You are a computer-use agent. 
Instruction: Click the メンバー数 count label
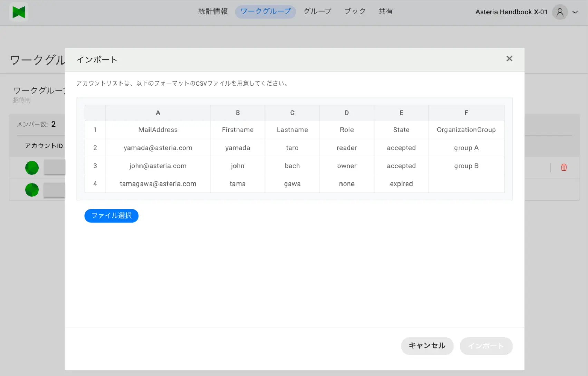[x=36, y=124]
